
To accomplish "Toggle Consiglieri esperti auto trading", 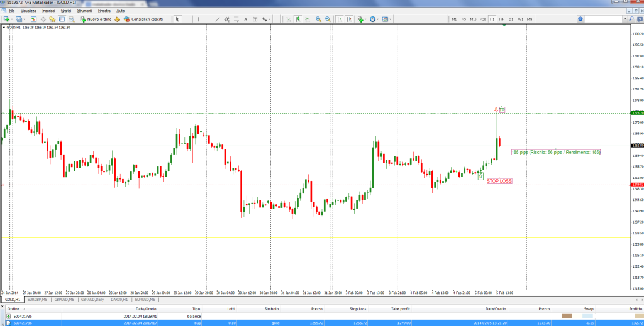I will click(143, 19).
